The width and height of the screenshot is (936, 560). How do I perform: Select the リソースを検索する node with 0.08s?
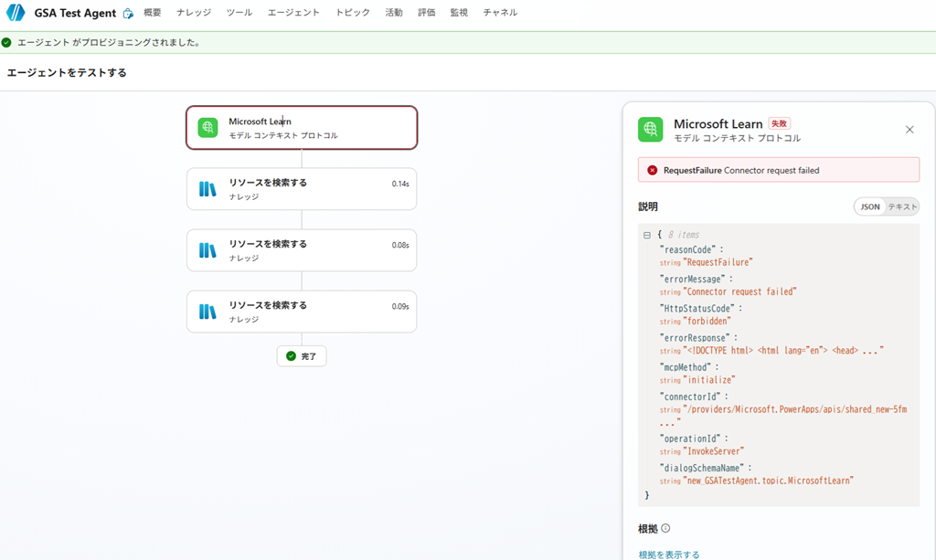[x=302, y=250]
